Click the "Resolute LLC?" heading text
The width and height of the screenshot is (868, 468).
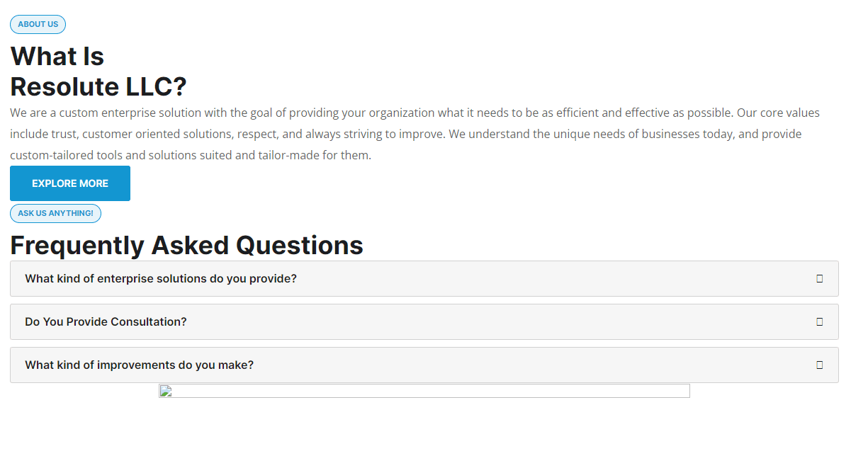[98, 87]
